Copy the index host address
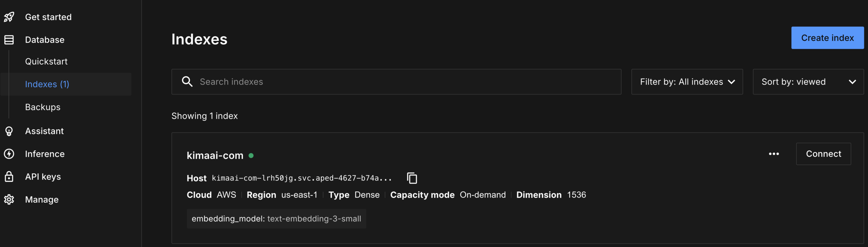 coord(412,178)
